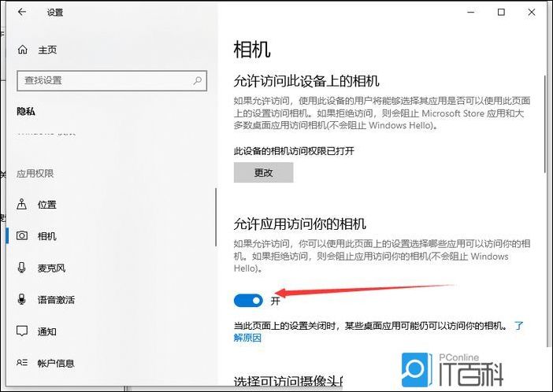Click the search magnifier icon
Viewport: 553px width, 392px height.
(x=197, y=80)
